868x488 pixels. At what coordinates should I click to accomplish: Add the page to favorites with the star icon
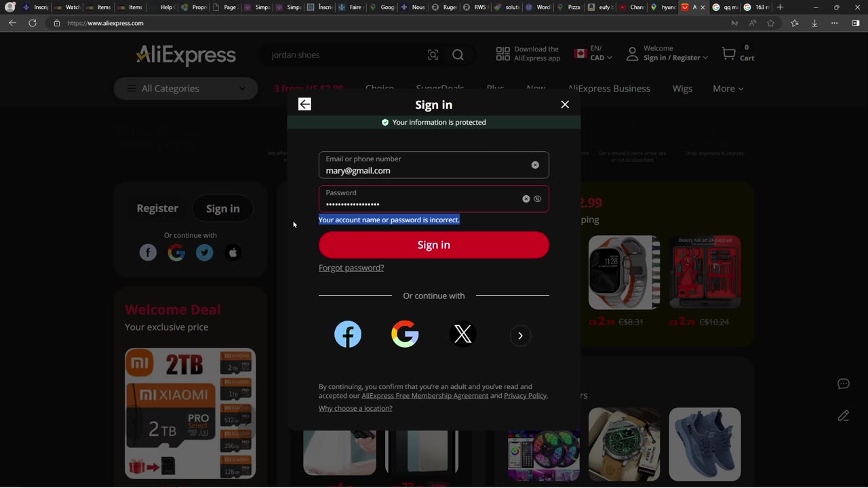point(770,23)
